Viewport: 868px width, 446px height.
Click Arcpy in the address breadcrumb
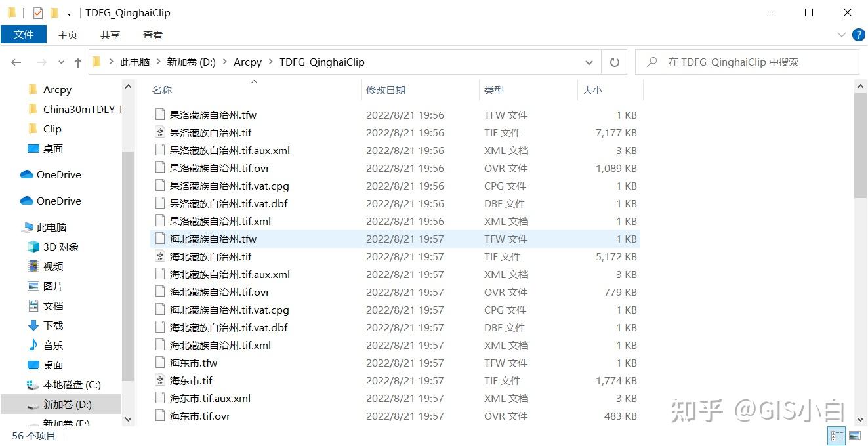click(247, 62)
